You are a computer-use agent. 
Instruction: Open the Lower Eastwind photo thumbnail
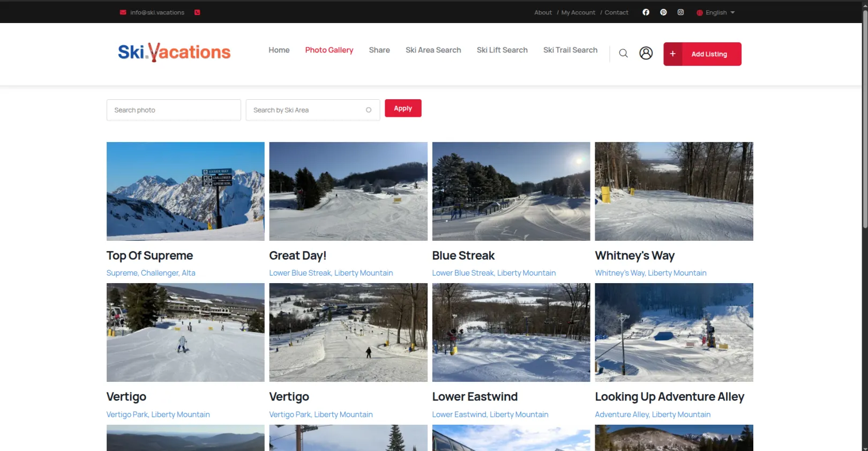coord(511,332)
